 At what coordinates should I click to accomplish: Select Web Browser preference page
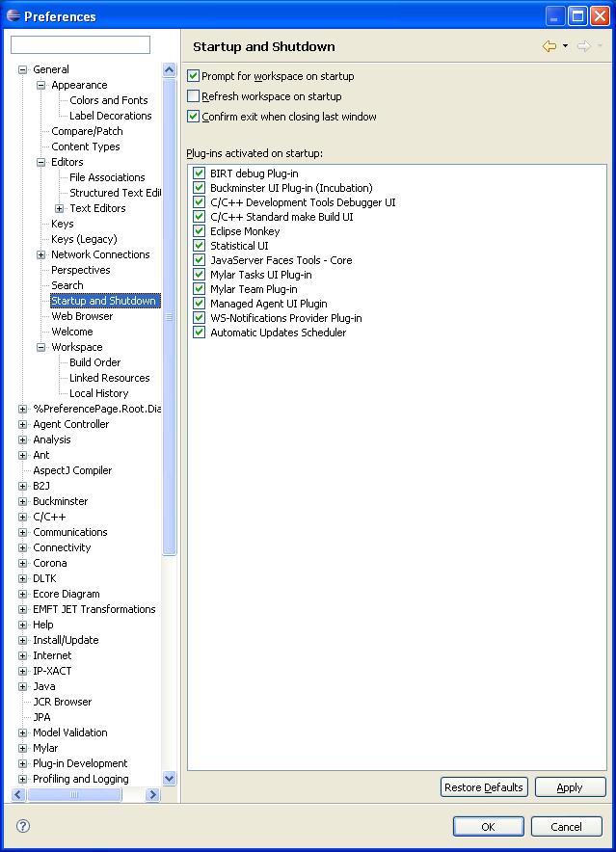82,316
